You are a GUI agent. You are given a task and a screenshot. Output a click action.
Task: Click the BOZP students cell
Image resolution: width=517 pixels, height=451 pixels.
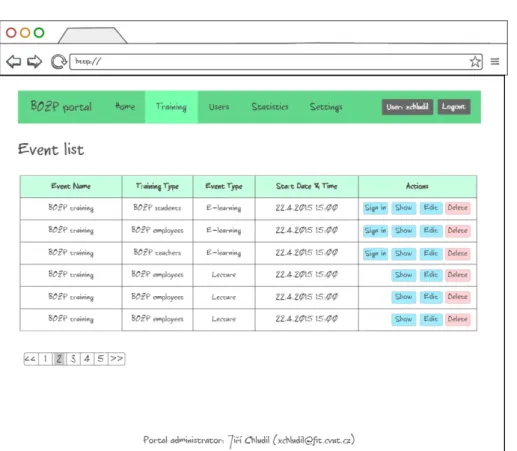pyautogui.click(x=157, y=208)
